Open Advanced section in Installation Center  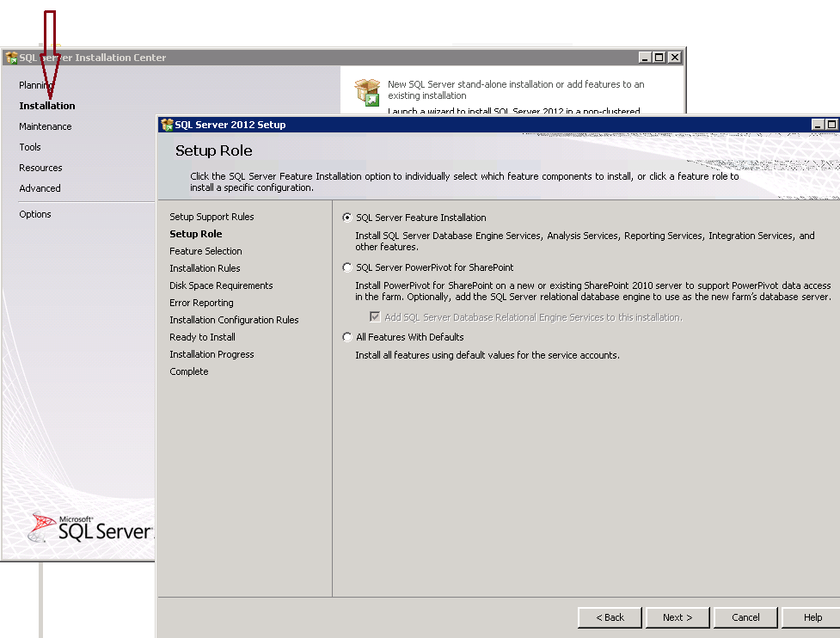tap(40, 188)
